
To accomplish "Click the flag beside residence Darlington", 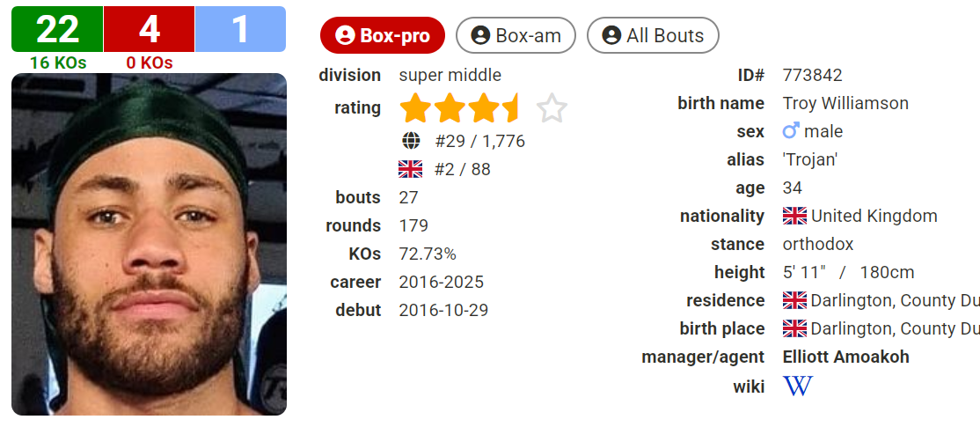I will [794, 300].
